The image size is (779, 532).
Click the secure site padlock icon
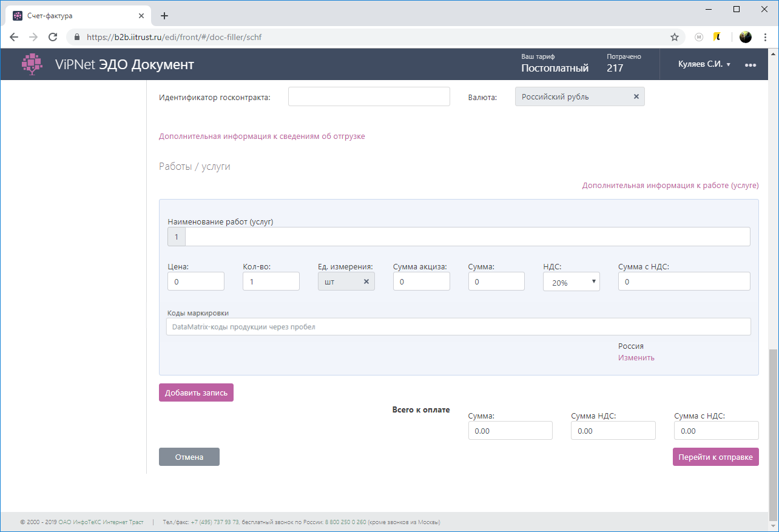(76, 36)
